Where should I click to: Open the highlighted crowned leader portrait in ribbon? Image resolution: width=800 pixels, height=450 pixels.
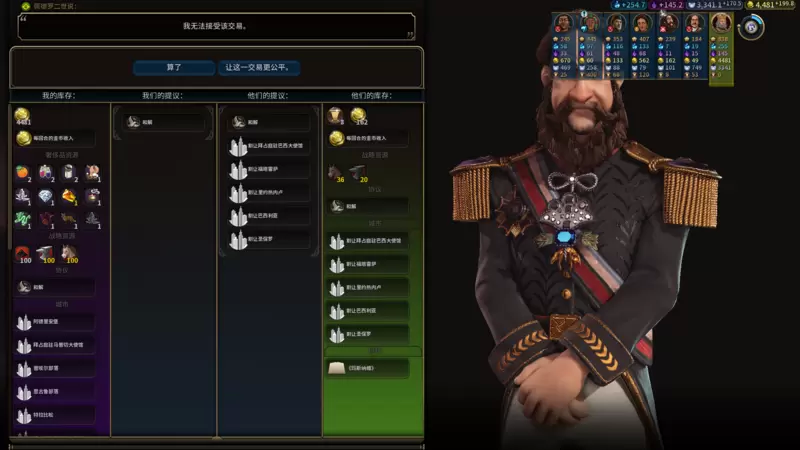tap(721, 23)
